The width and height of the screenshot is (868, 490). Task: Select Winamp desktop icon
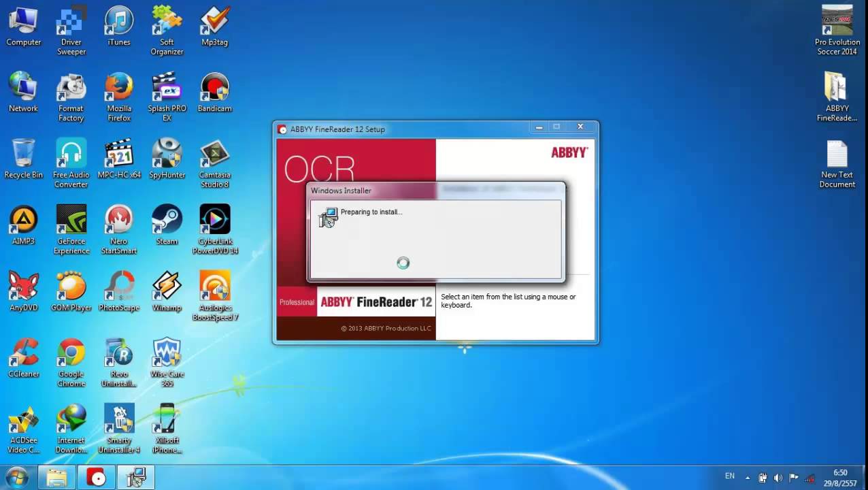coord(167,291)
